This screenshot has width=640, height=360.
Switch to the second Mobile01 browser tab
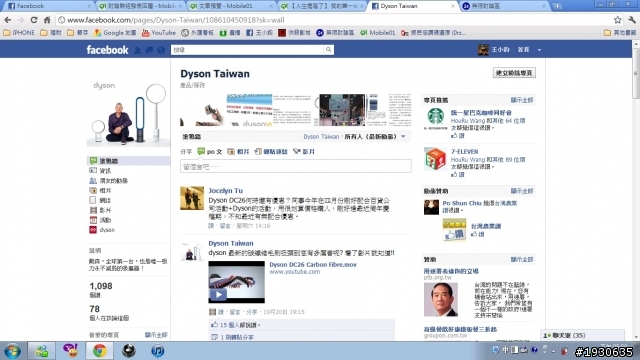point(231,6)
